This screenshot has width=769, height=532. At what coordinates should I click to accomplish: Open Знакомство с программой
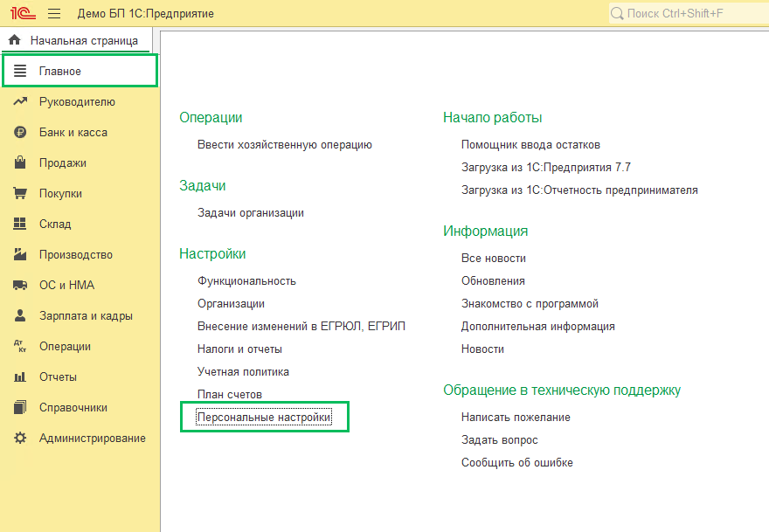point(530,303)
